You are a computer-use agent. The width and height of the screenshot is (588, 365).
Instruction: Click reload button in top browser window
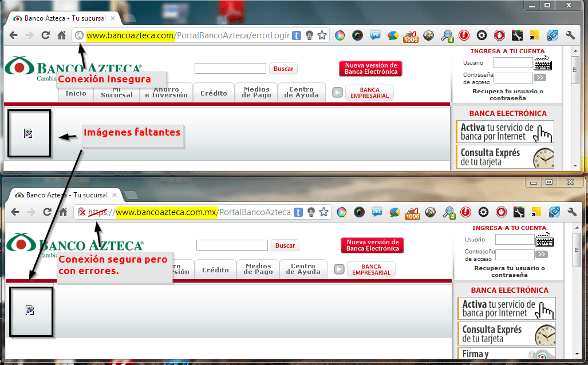[45, 35]
